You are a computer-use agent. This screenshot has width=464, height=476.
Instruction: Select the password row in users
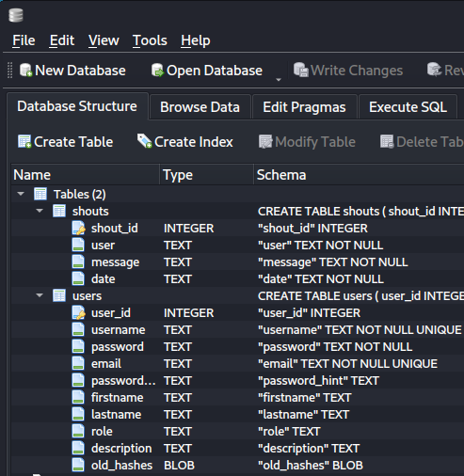237,346
